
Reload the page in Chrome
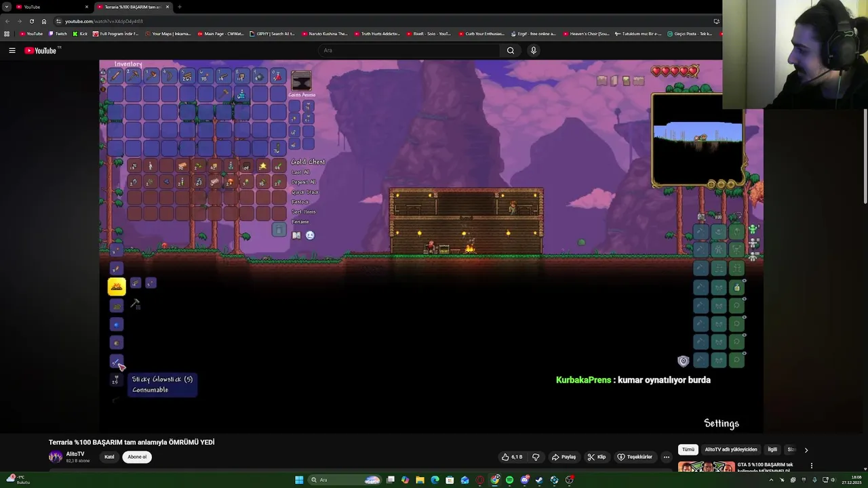click(x=31, y=21)
